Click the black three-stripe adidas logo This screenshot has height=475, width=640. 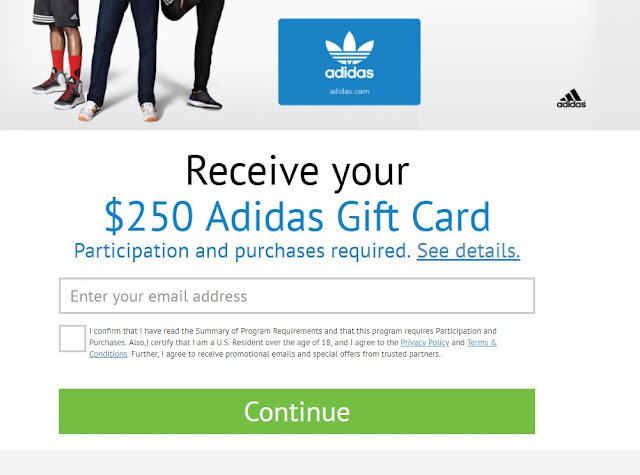571,98
